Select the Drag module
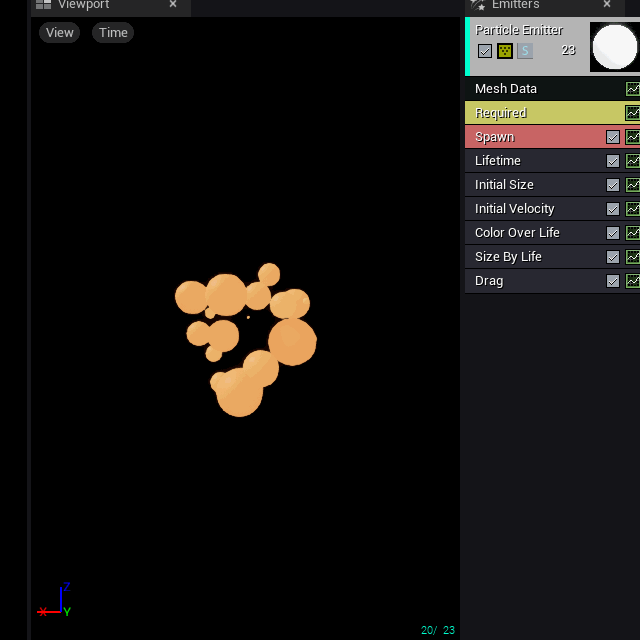 coord(552,281)
